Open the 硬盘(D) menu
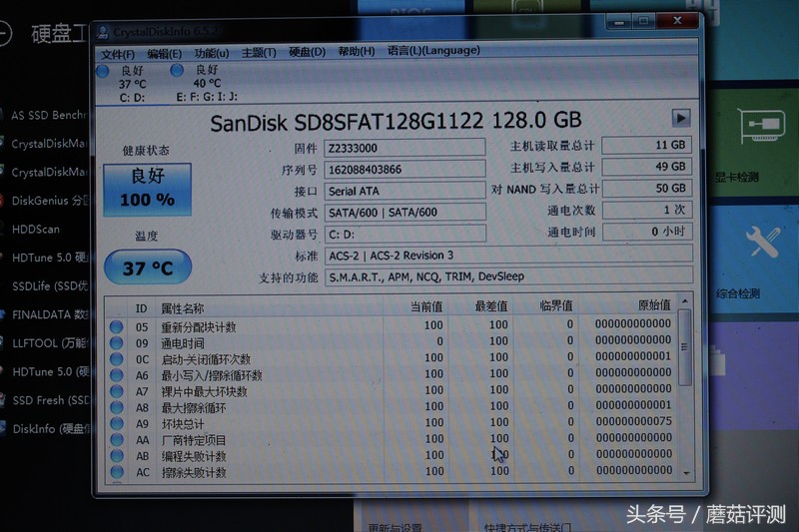 pyautogui.click(x=307, y=52)
